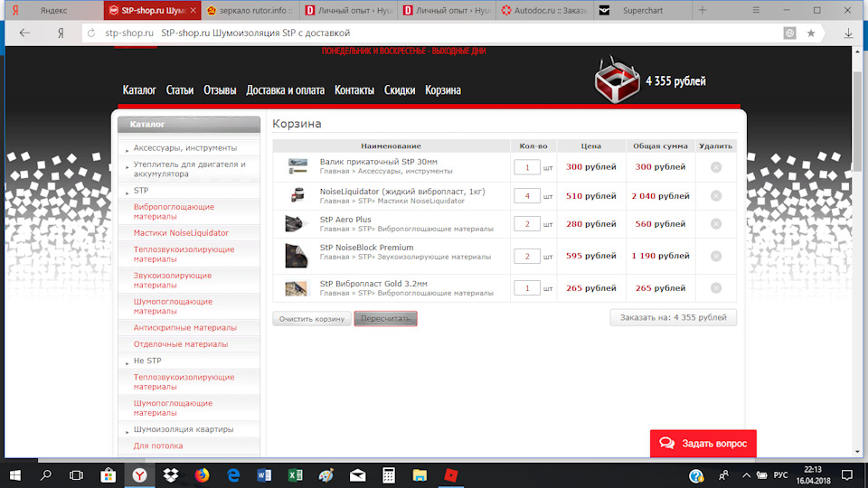
Task: Open Word from taskbar
Action: tap(264, 475)
